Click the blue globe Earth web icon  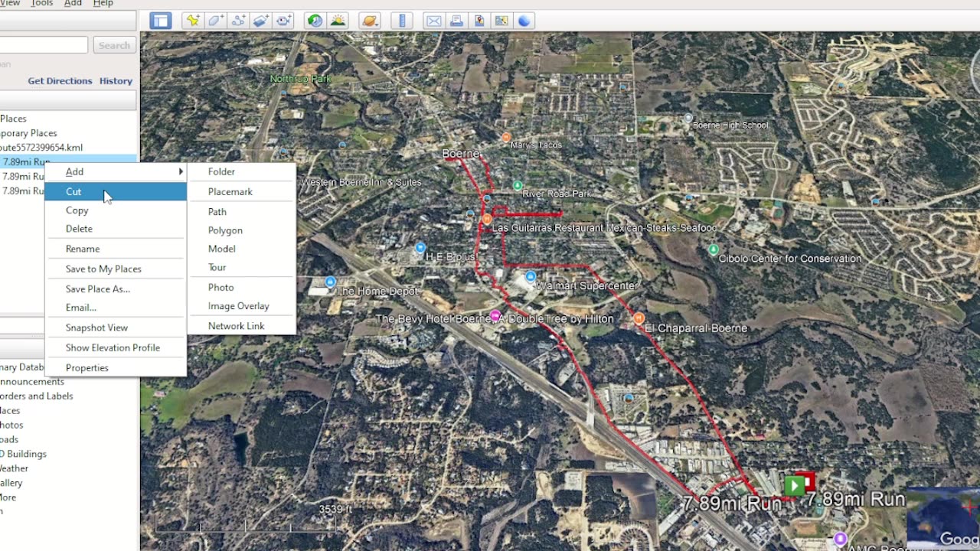pyautogui.click(x=524, y=21)
